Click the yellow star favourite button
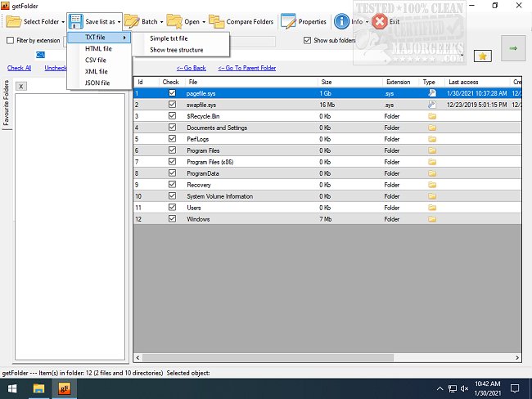This screenshot has height=399, width=532. (482, 56)
